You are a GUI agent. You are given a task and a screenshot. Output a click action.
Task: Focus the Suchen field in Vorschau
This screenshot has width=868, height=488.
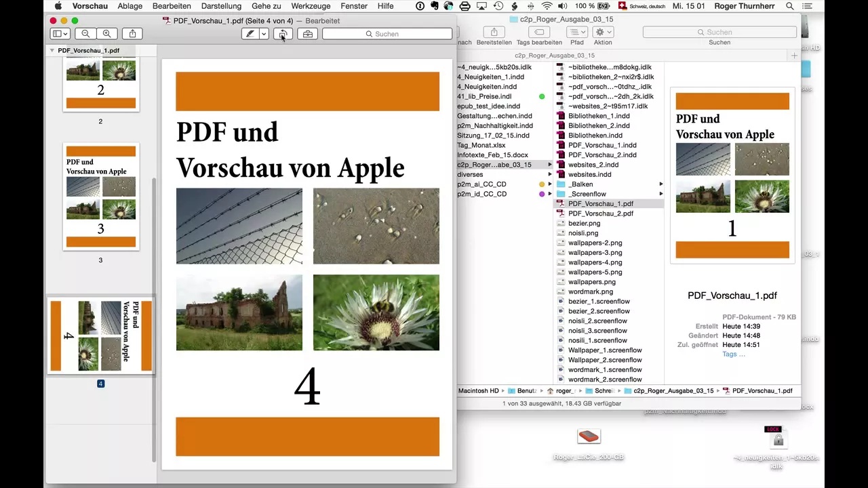[x=387, y=34]
